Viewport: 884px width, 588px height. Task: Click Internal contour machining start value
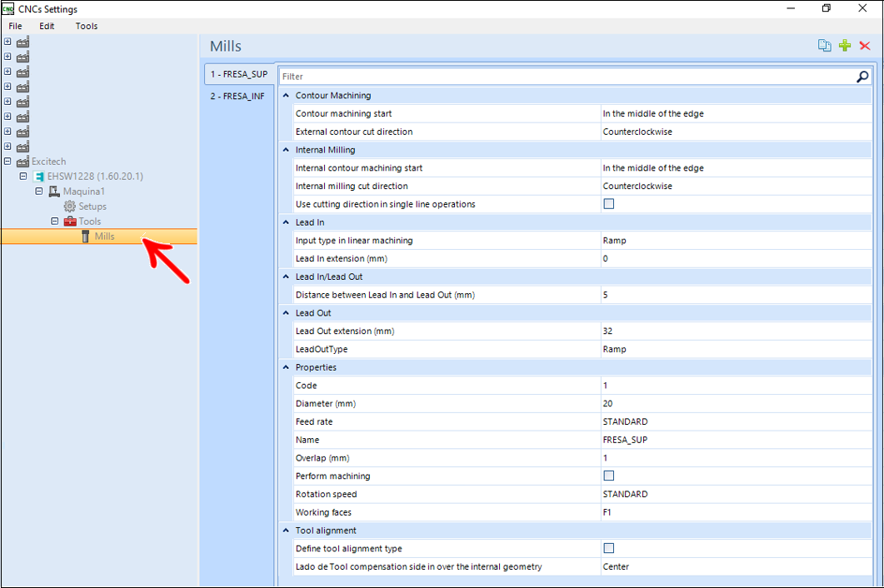736,168
